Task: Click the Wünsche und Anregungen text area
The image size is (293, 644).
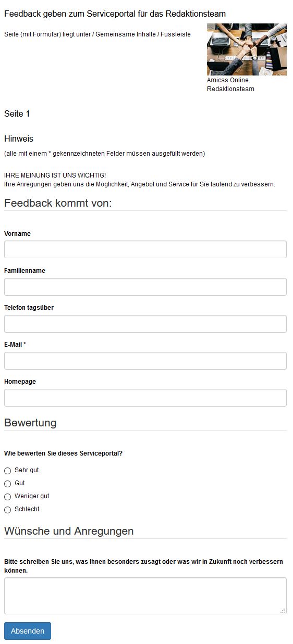Action: (145, 596)
